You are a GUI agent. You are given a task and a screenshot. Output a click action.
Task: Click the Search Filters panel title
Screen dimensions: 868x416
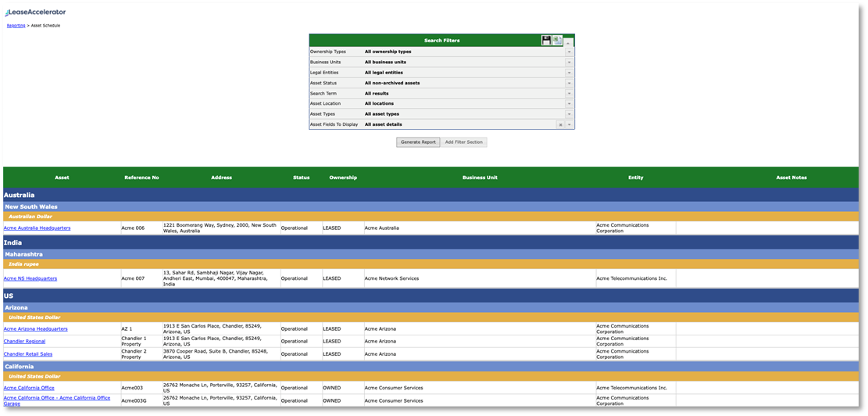point(441,41)
